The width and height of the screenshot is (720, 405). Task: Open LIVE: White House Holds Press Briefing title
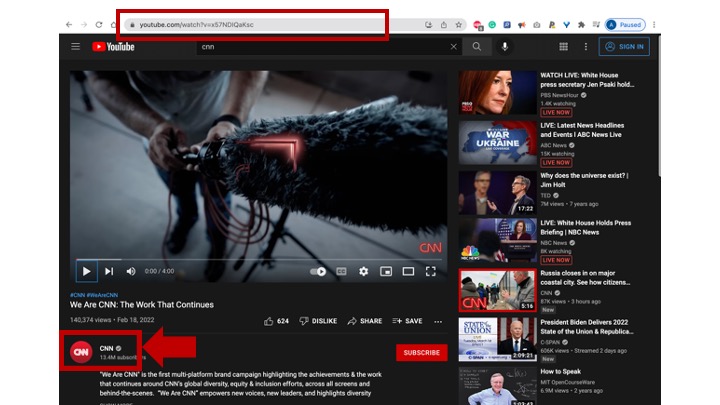pos(585,228)
